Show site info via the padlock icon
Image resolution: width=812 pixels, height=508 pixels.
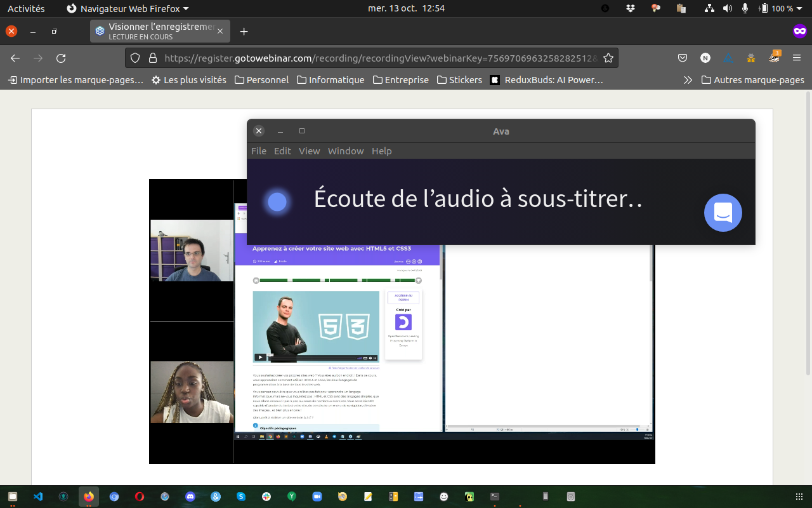click(x=152, y=58)
